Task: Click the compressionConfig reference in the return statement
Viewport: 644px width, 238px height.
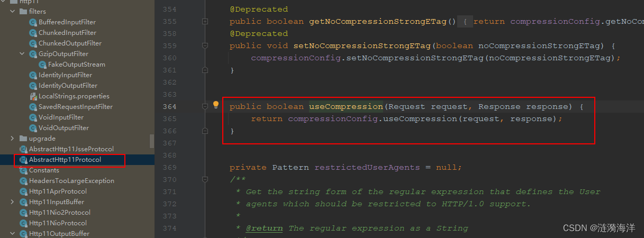Action: coord(333,118)
